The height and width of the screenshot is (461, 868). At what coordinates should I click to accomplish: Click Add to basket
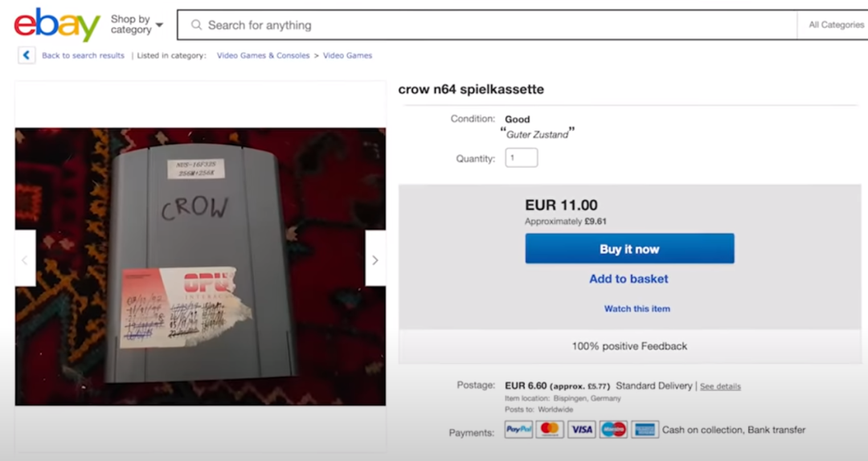pos(628,279)
